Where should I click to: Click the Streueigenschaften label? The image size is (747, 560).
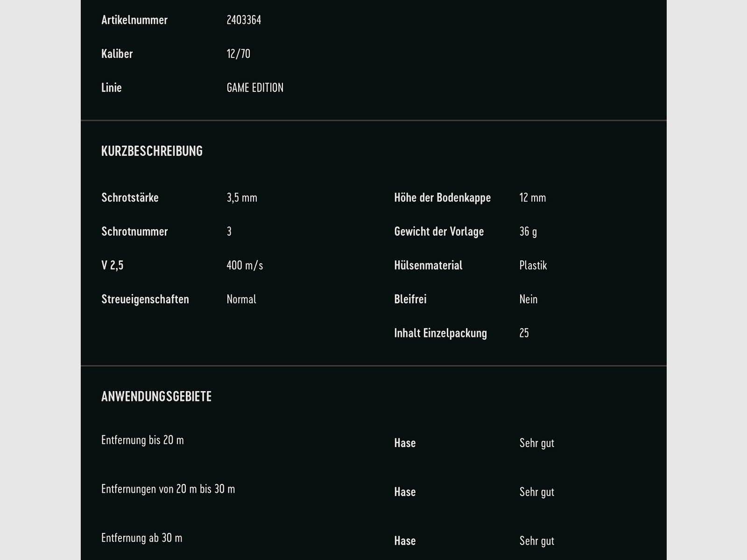click(145, 299)
